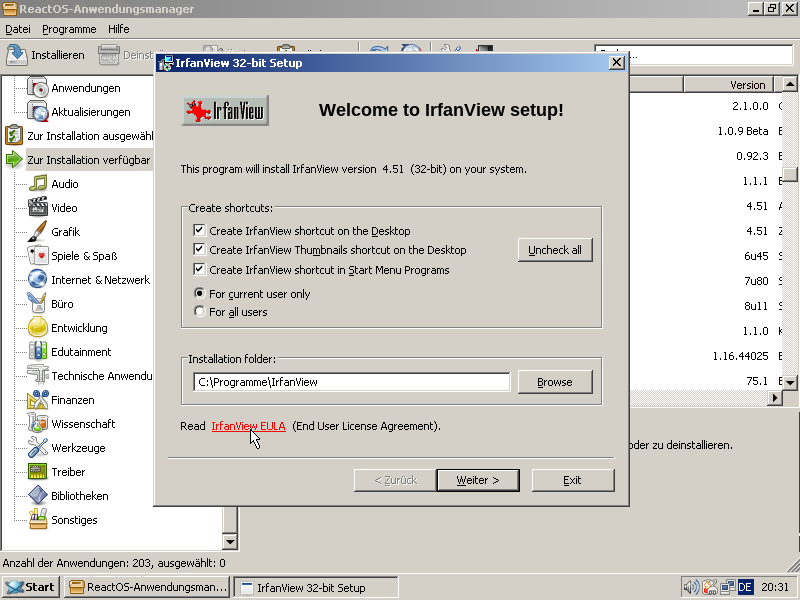
Task: Click horizontal scrollbar right arrow in list
Action: [774, 398]
